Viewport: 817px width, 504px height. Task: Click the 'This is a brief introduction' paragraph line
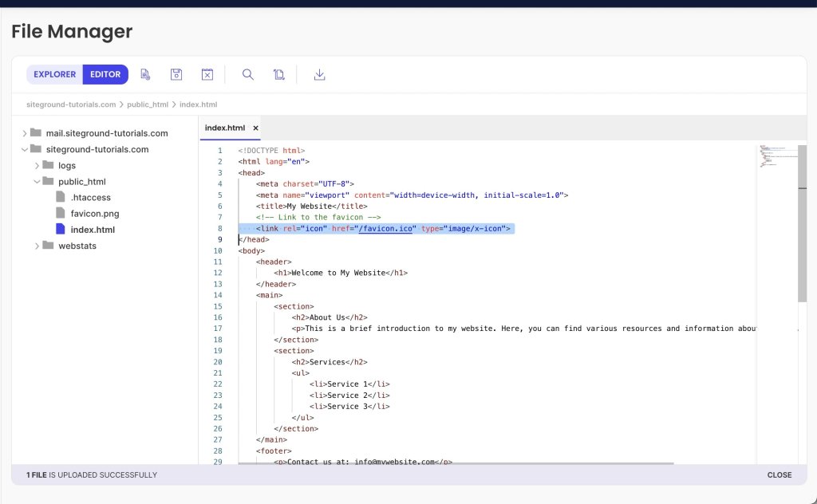(x=523, y=329)
